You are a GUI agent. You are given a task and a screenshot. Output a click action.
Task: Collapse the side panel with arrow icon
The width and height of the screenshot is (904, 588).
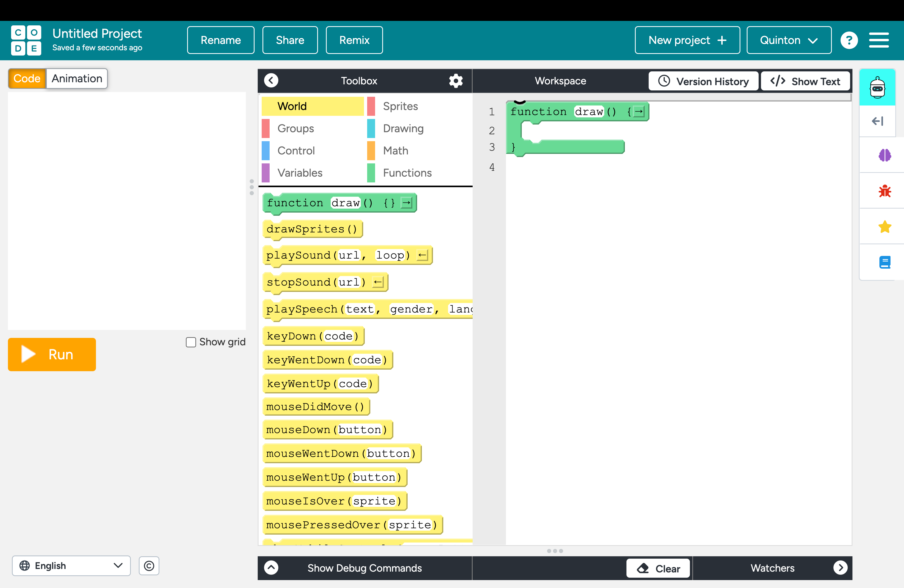coord(877,121)
